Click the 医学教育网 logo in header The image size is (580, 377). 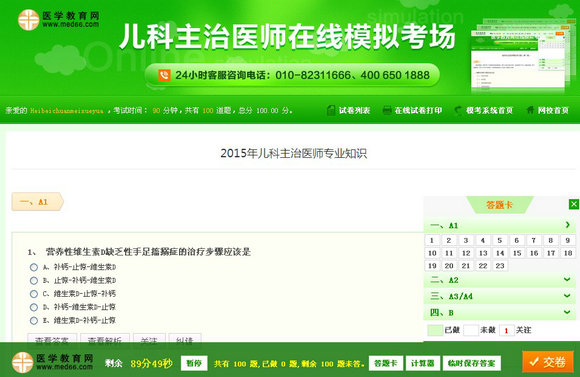(58, 20)
